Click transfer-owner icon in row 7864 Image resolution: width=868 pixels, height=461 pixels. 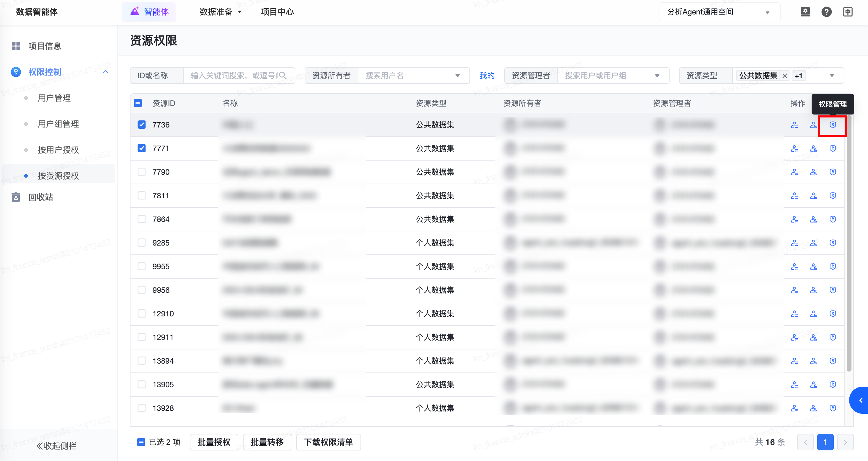pyautogui.click(x=794, y=219)
